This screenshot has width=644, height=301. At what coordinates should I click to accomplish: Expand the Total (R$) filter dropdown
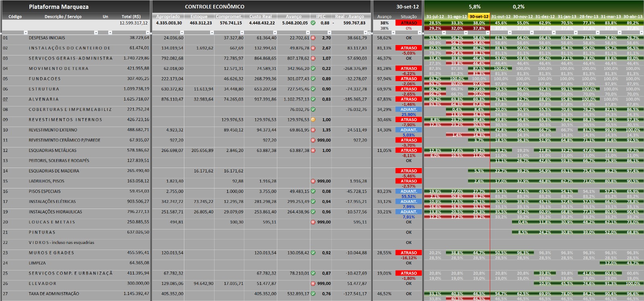[x=147, y=33]
